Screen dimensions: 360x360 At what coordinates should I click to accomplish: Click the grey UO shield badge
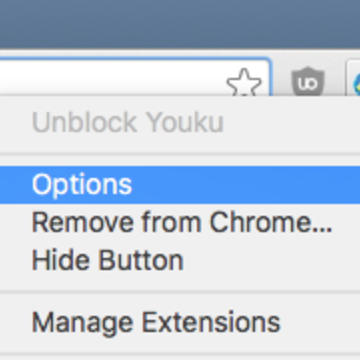tap(308, 82)
